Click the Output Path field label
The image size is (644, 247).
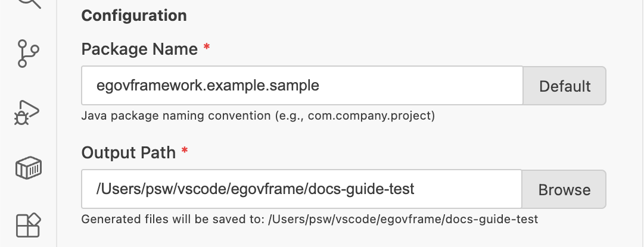pyautogui.click(x=129, y=152)
